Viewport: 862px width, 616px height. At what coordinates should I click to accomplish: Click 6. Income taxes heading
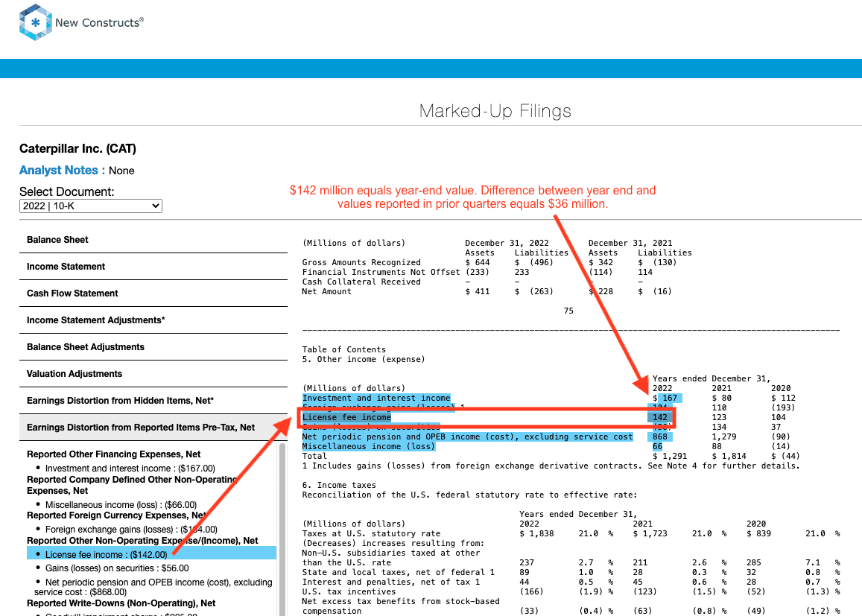(x=339, y=485)
